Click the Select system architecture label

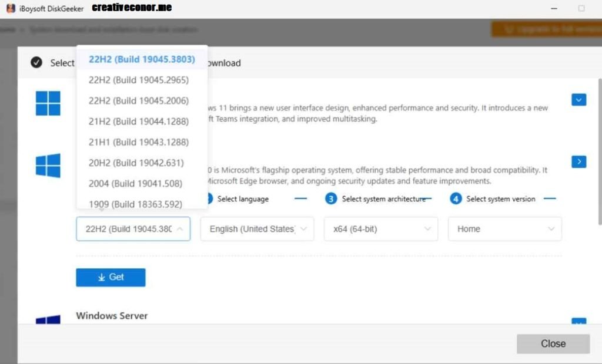[383, 198]
